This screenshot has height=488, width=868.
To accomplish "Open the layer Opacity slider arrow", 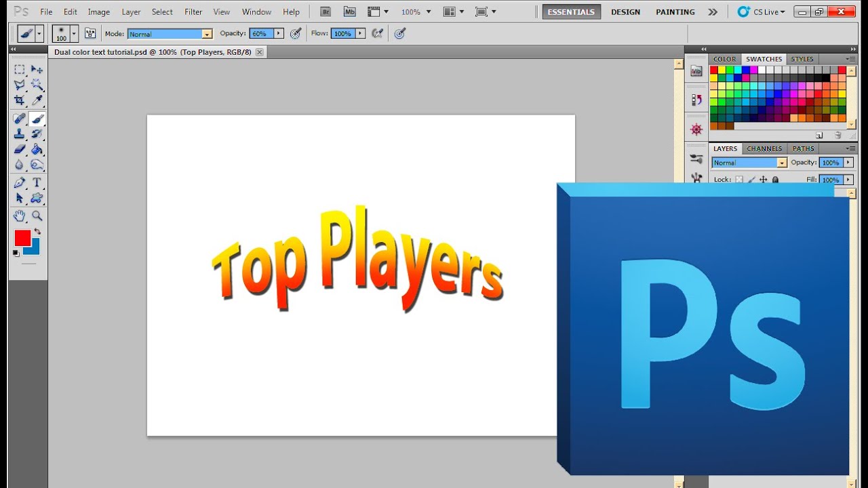I will pos(848,163).
